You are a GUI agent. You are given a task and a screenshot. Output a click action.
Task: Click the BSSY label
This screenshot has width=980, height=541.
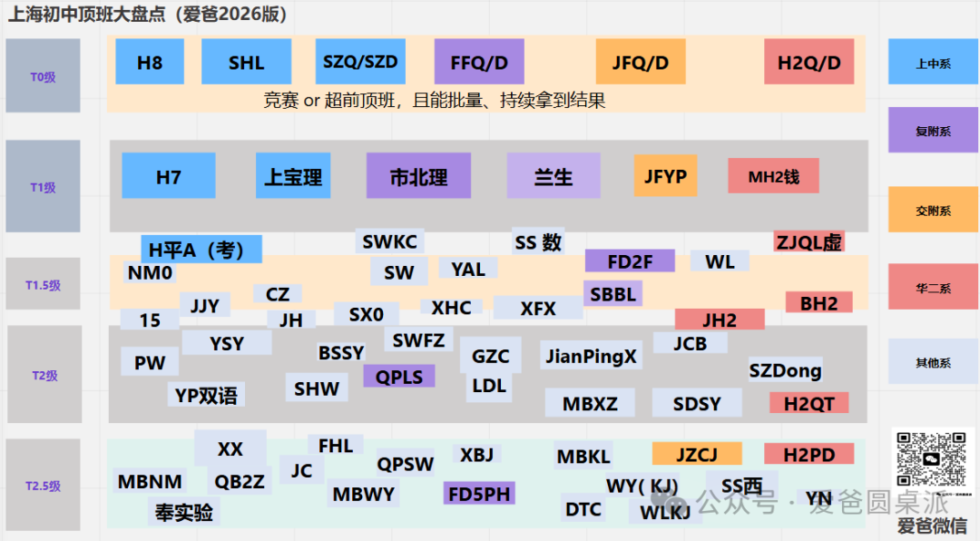341,353
